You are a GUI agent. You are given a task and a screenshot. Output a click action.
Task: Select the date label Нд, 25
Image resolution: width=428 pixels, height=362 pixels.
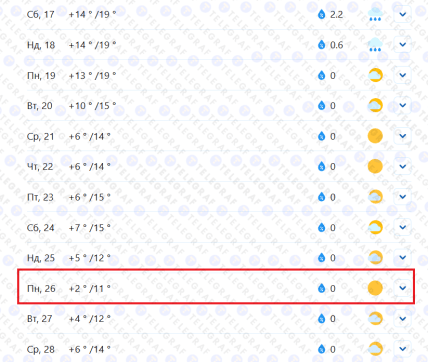[41, 258]
